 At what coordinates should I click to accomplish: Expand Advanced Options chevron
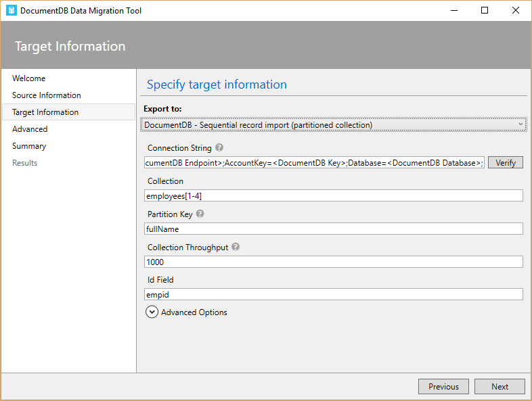(152, 312)
